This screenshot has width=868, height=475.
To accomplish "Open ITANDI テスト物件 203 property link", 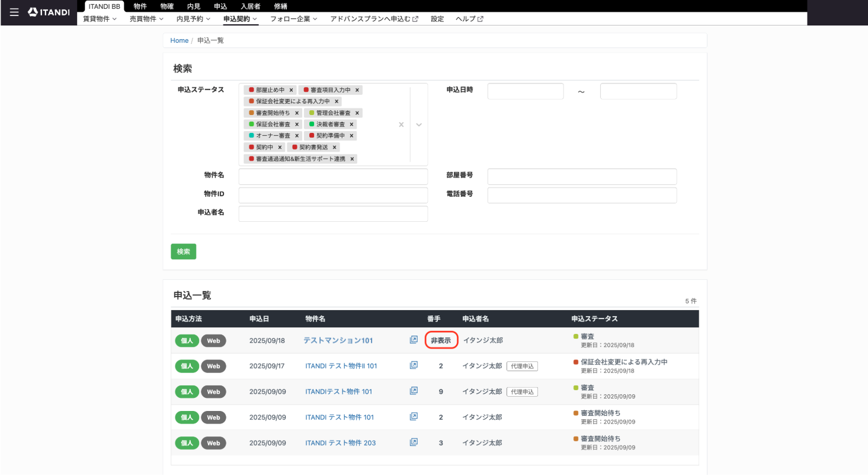I will [x=340, y=442].
